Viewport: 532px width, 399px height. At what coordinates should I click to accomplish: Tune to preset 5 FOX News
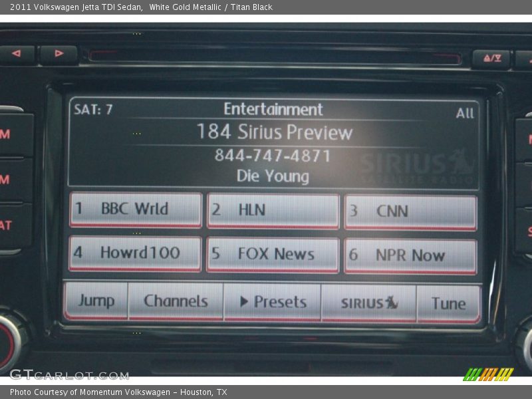pyautogui.click(x=273, y=255)
